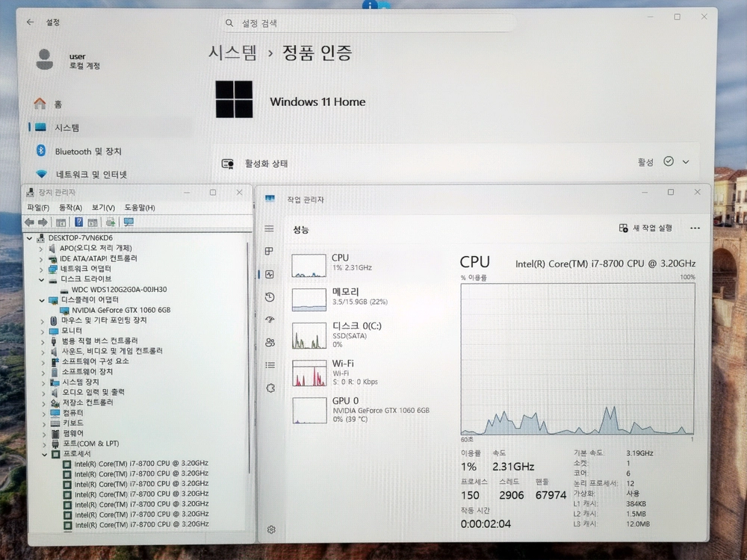Open the Startup apps page icon in Task Manager
747x560 pixels.
(270, 320)
